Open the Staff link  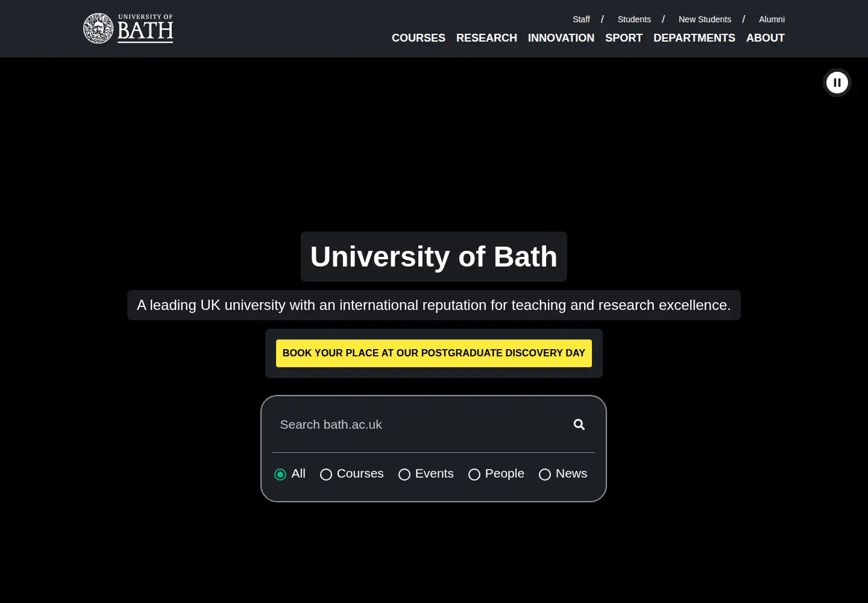coord(581,19)
